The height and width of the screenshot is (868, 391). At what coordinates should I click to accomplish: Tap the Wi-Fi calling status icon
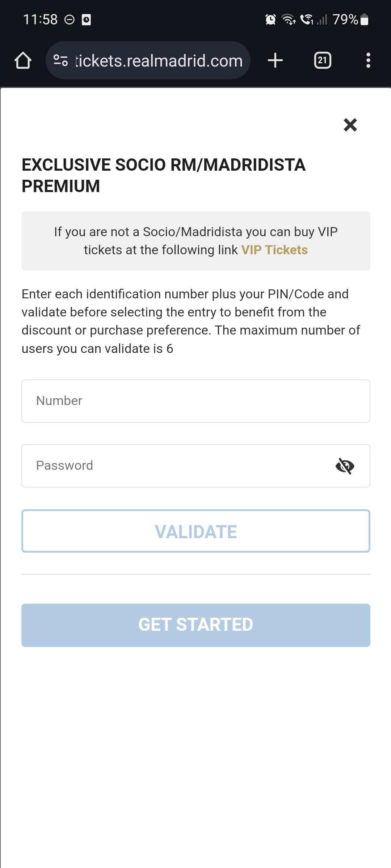coord(307,20)
